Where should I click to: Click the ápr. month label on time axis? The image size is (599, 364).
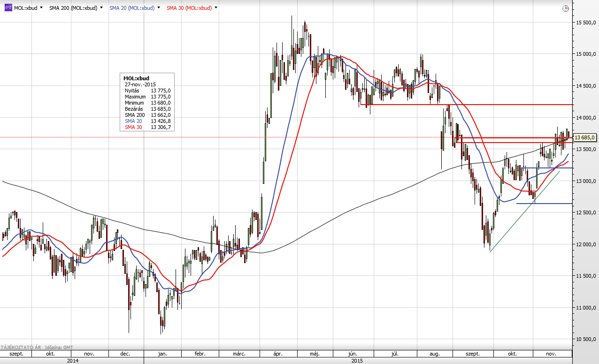pos(278,354)
